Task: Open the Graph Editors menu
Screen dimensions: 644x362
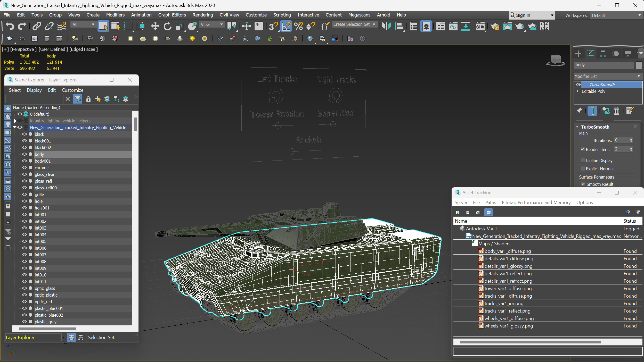Action: tap(172, 15)
